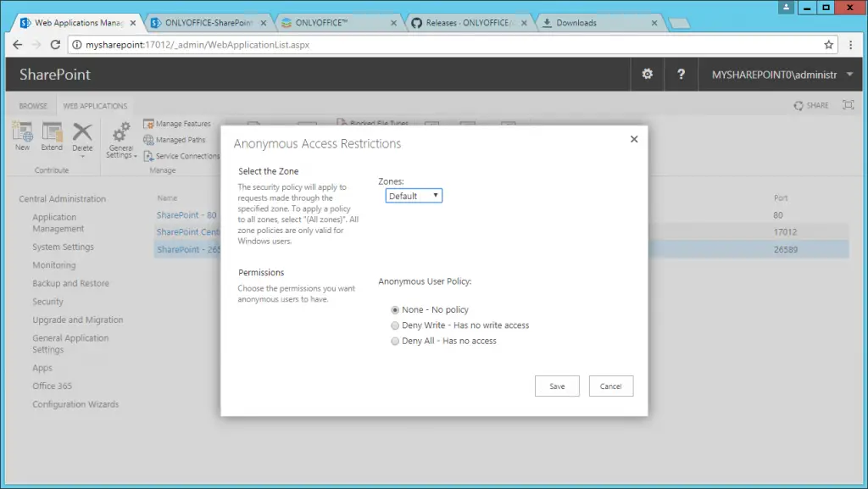
Task: Open a new browser tab
Action: tap(679, 23)
